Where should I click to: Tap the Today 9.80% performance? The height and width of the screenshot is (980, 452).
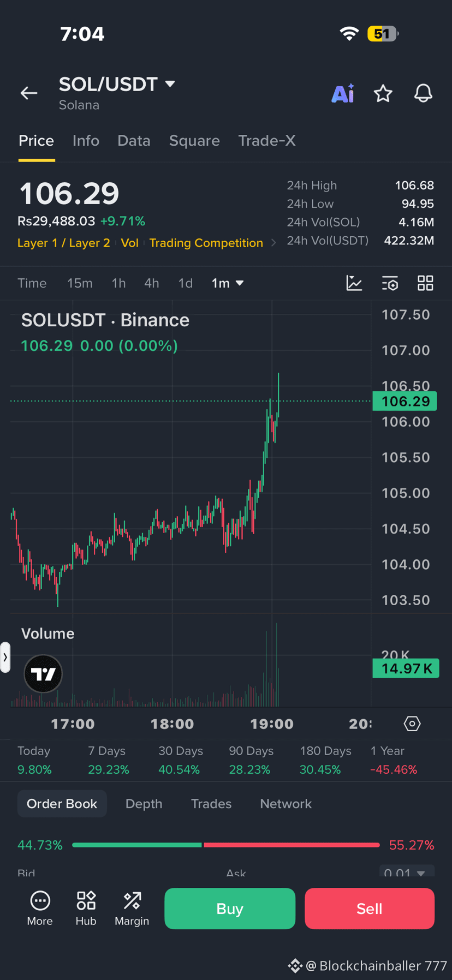click(x=34, y=760)
